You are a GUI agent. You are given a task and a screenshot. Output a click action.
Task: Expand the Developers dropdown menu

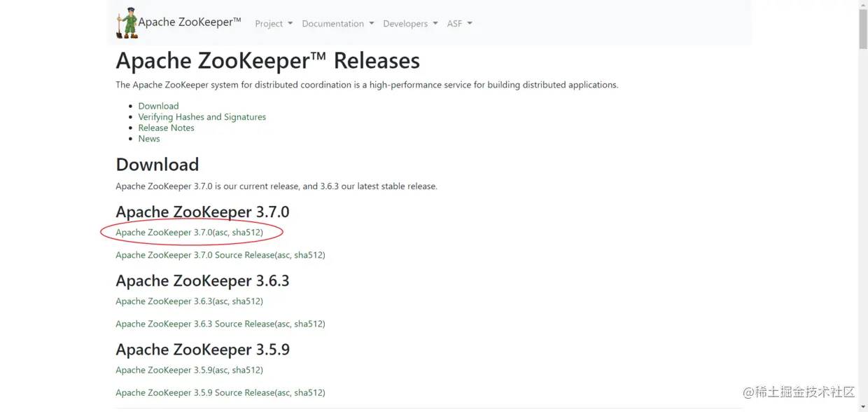[x=411, y=24]
